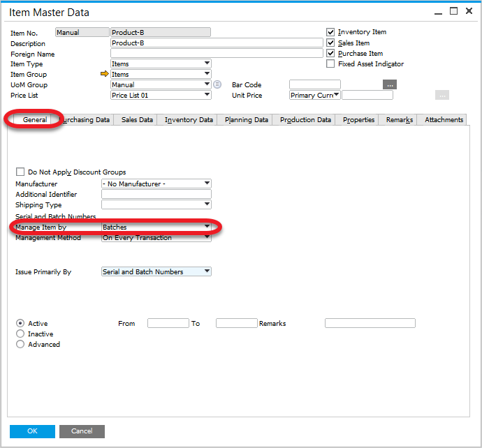Open the Item Type dropdown
The height and width of the screenshot is (448, 482).
point(207,64)
